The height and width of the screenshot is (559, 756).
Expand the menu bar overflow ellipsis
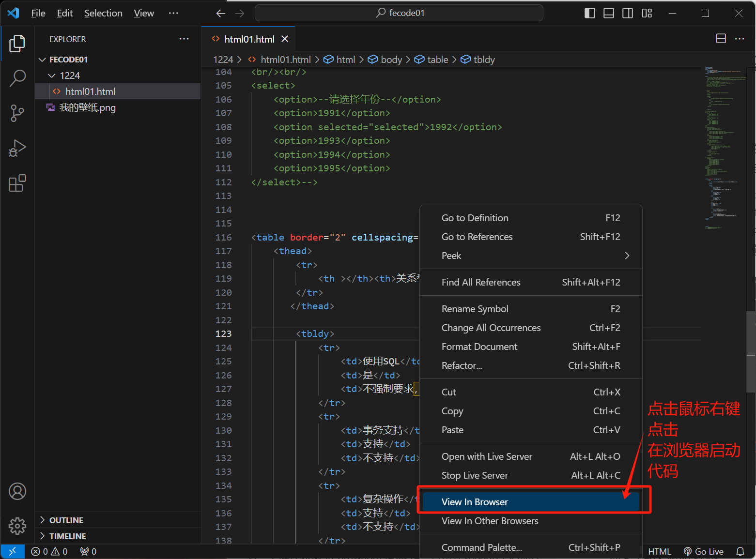coord(173,13)
